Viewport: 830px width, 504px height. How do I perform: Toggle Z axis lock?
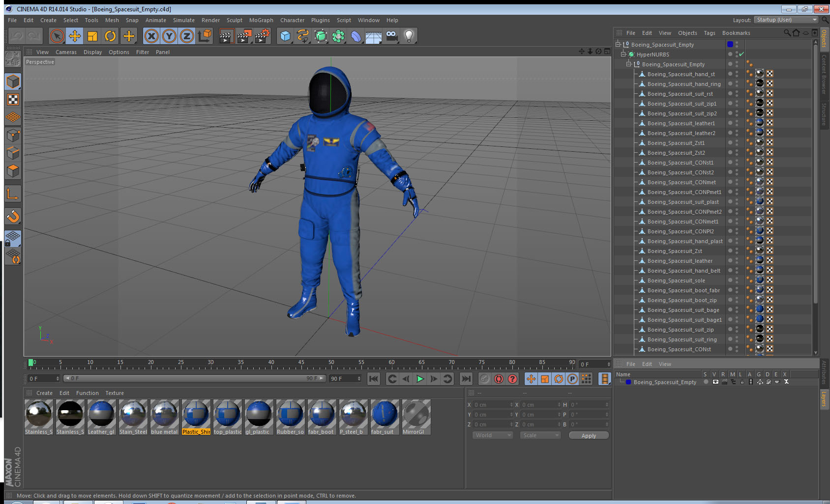tap(187, 36)
